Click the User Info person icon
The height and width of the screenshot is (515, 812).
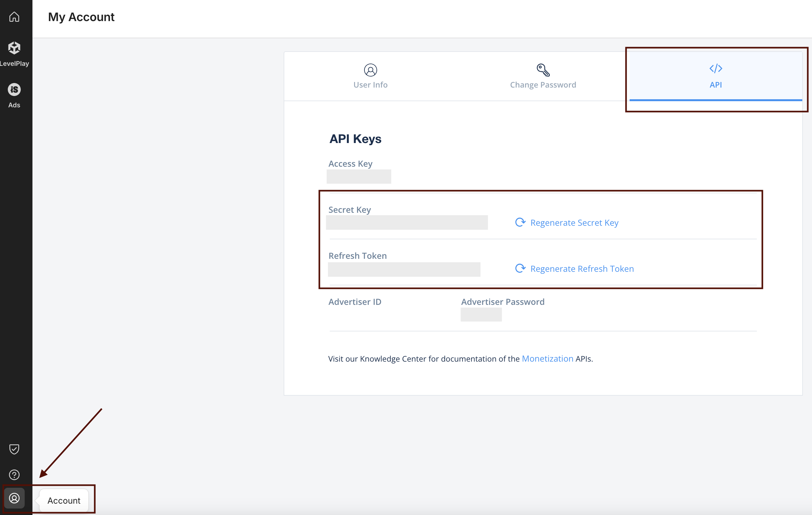point(370,70)
